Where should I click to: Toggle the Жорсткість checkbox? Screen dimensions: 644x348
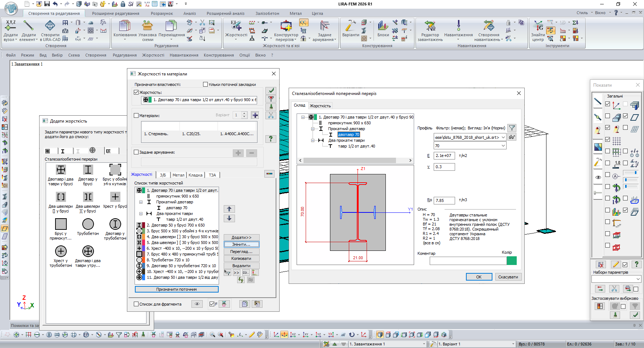(136, 92)
